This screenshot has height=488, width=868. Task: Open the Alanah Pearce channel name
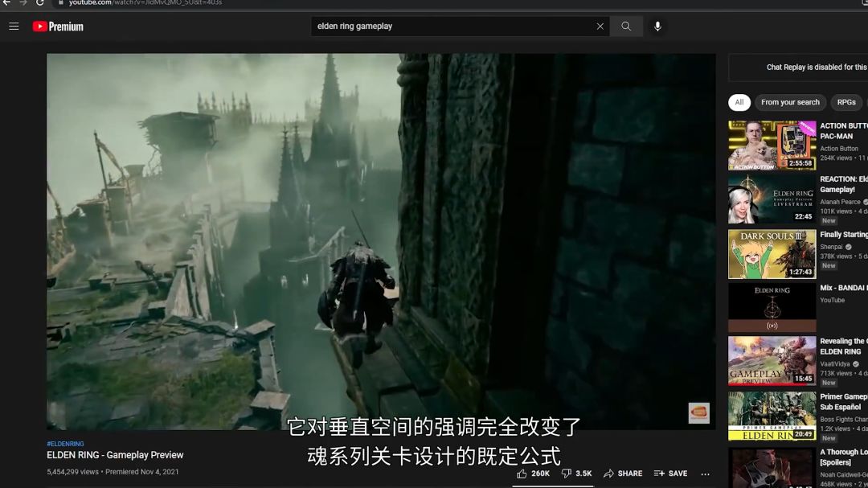[841, 202]
